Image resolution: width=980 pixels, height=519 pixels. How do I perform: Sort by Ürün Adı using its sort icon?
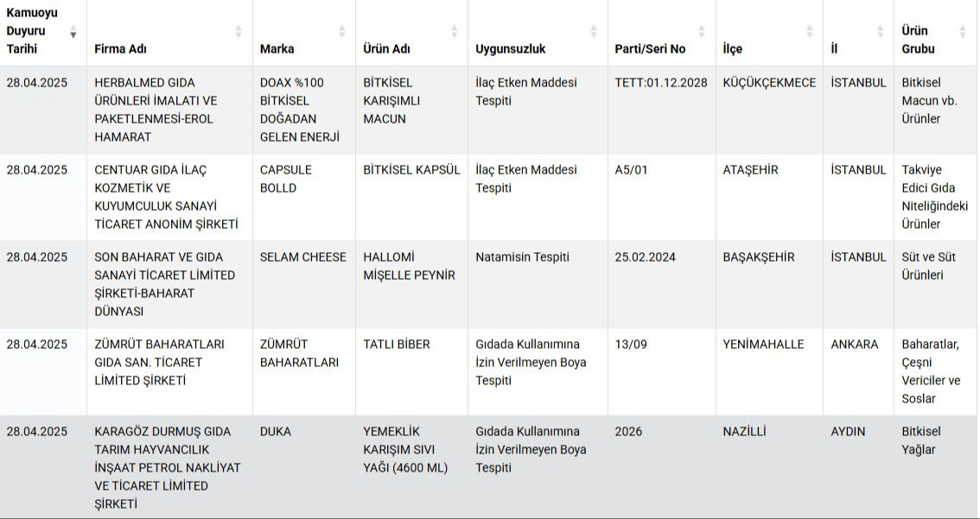(454, 29)
